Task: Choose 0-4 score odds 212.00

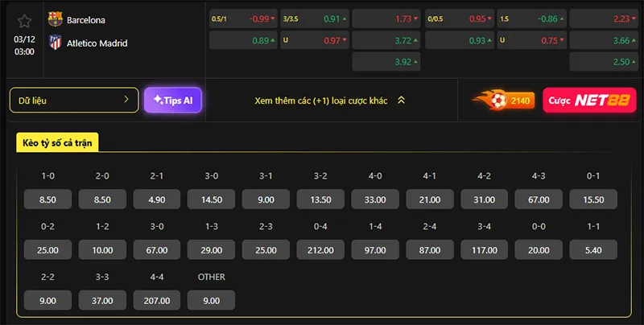Action: (320, 250)
